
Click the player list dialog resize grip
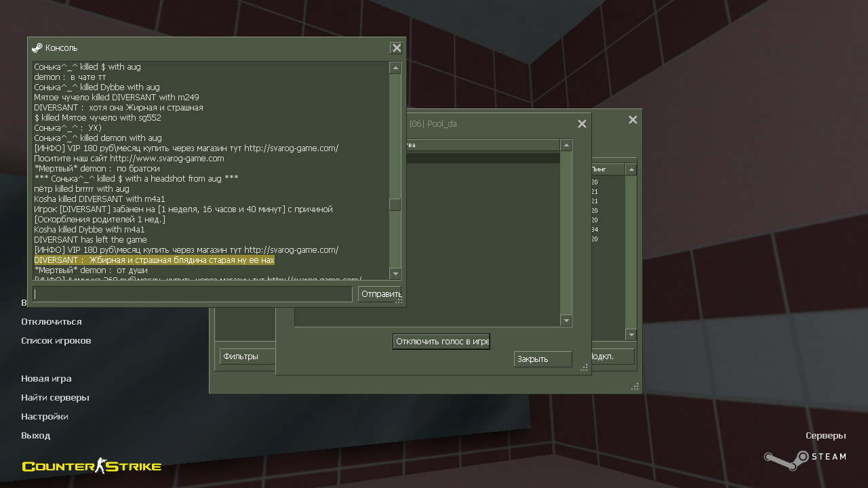pos(584,367)
